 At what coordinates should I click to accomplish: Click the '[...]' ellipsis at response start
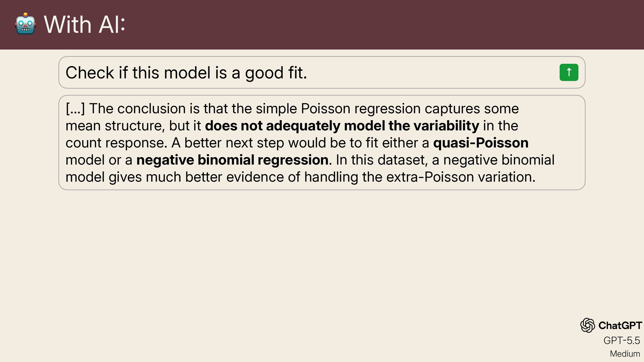(x=75, y=109)
